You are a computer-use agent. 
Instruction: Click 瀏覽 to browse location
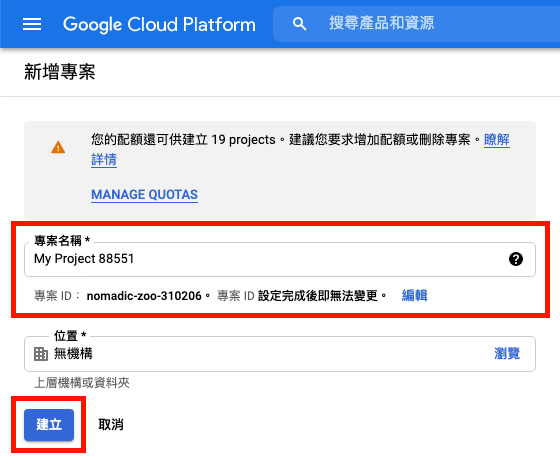click(x=507, y=354)
